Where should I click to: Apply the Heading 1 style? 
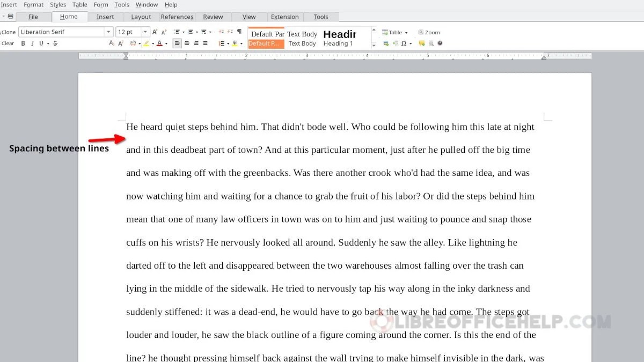[340, 38]
